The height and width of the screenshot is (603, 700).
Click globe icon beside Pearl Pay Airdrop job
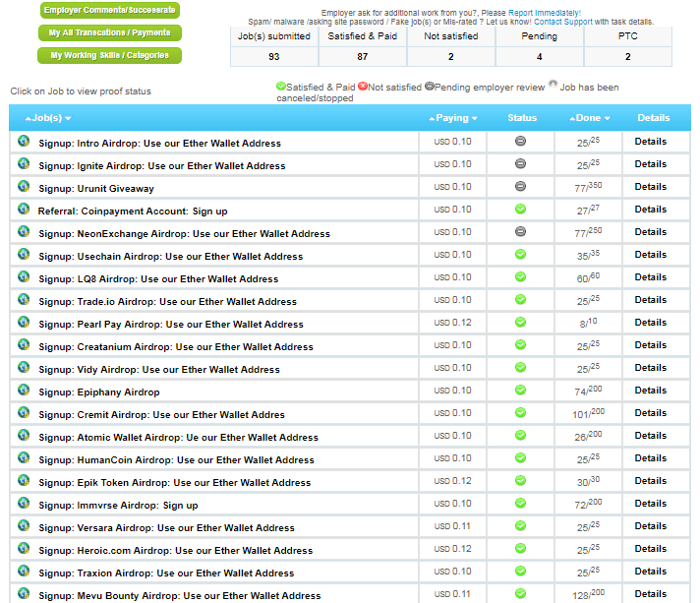point(24,322)
